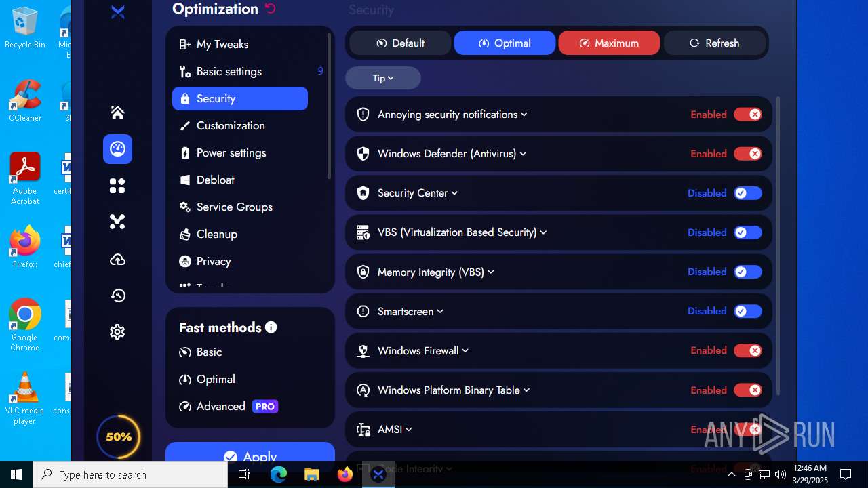The height and width of the screenshot is (488, 868).
Task: Open Debloat category
Action: (x=240, y=180)
